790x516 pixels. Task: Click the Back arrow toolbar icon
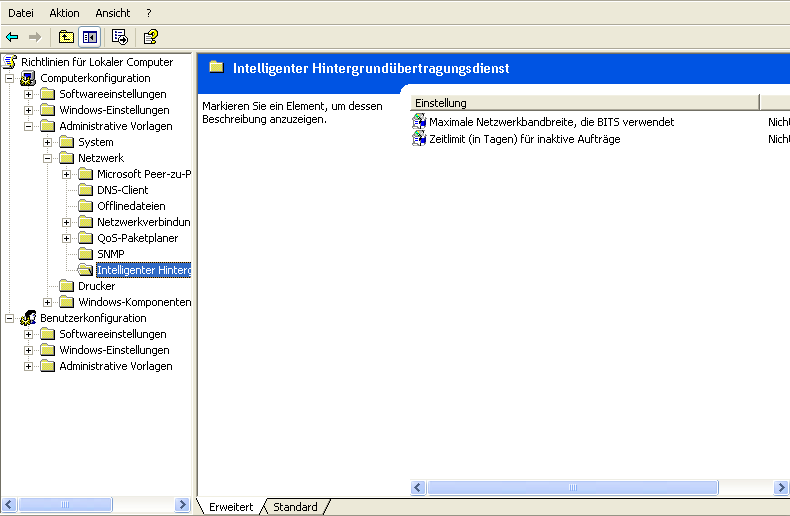12,37
